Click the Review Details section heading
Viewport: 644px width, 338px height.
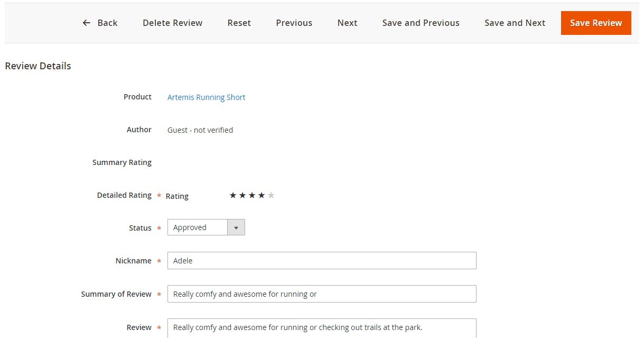click(38, 66)
